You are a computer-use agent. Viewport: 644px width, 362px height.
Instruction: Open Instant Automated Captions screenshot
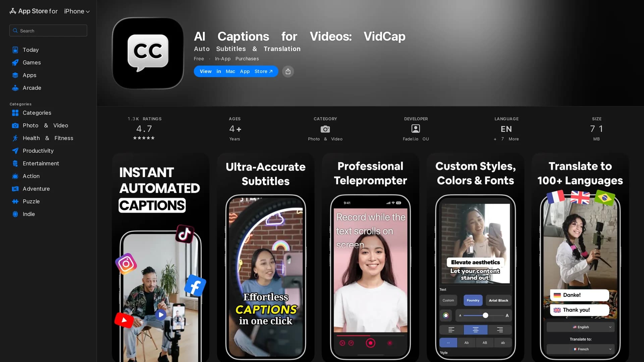[161, 257]
